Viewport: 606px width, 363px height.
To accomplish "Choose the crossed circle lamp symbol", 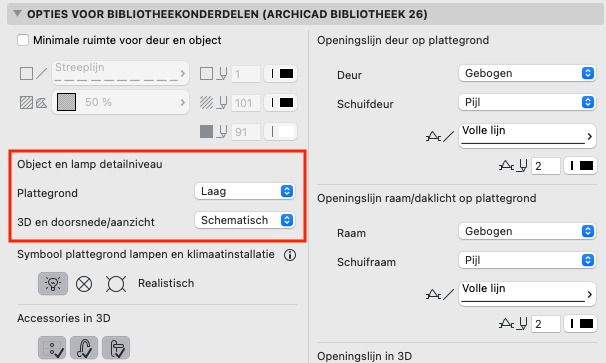I will [x=84, y=284].
